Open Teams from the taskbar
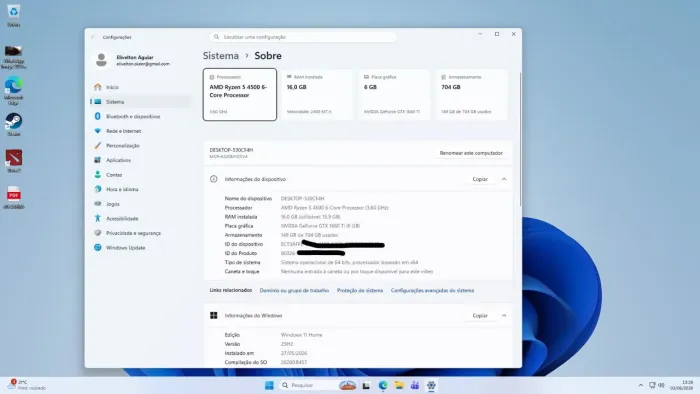Image resolution: width=700 pixels, height=394 pixels. tap(415, 386)
